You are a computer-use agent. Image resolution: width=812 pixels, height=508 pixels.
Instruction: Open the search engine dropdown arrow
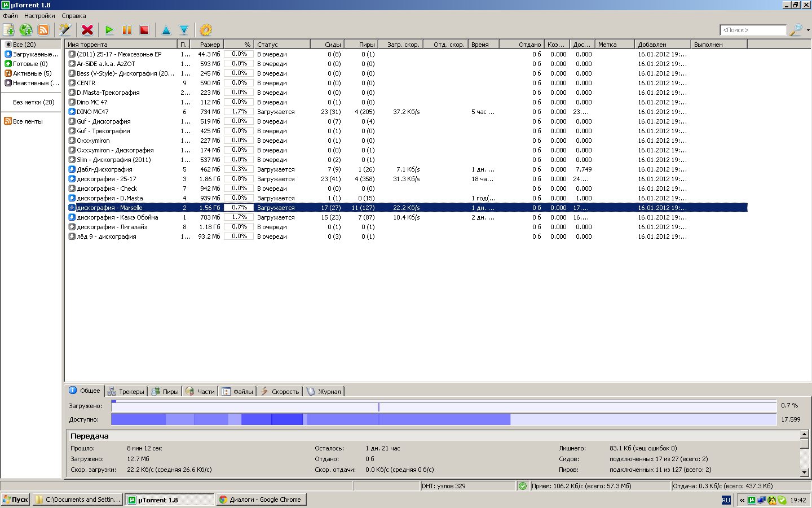808,30
